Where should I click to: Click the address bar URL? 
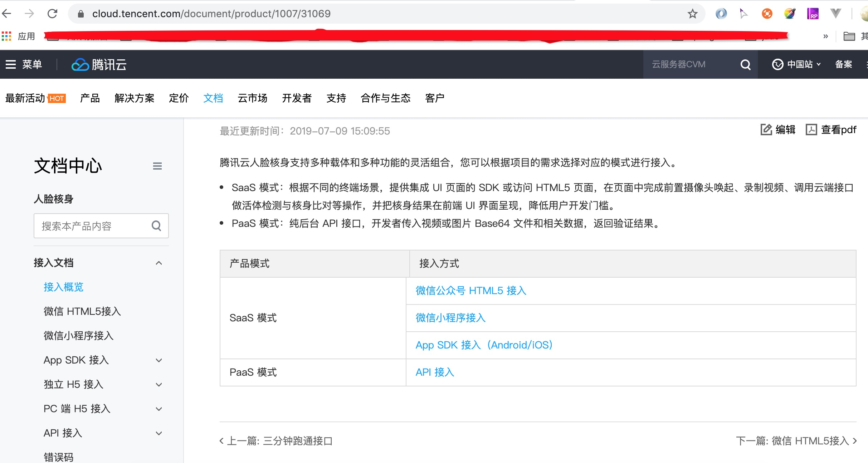(211, 14)
